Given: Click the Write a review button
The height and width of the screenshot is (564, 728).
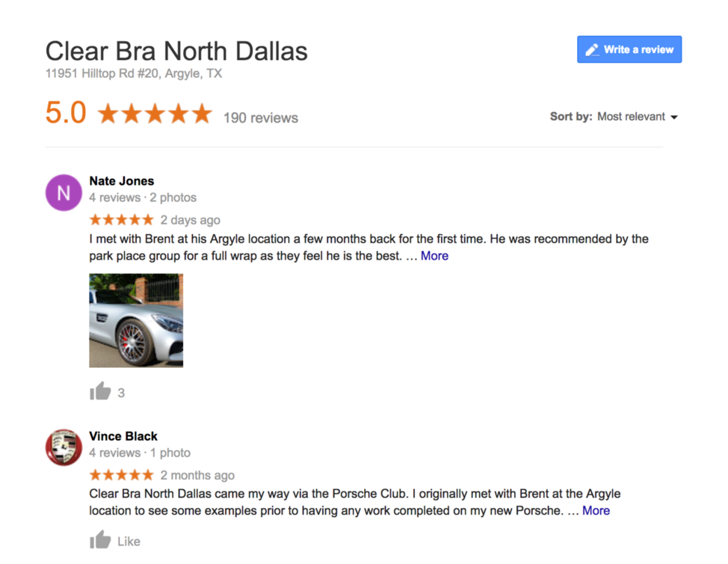Looking at the screenshot, I should [629, 49].
